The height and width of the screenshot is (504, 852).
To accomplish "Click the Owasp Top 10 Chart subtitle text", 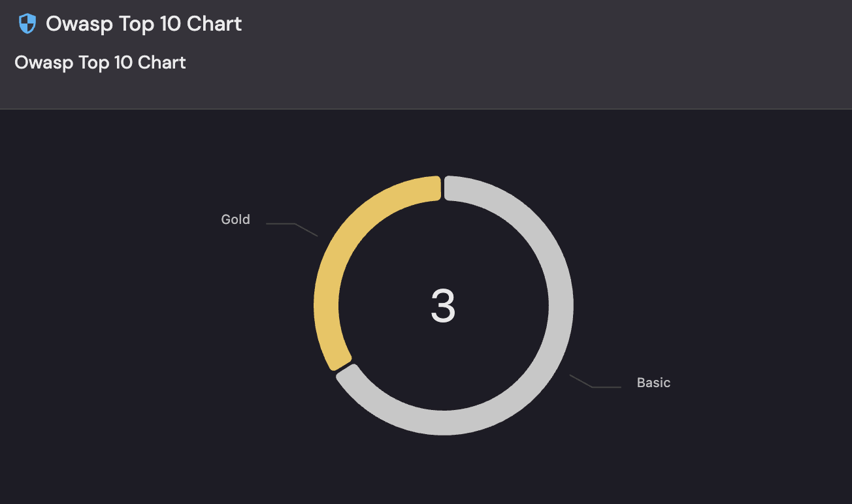I will coord(99,63).
